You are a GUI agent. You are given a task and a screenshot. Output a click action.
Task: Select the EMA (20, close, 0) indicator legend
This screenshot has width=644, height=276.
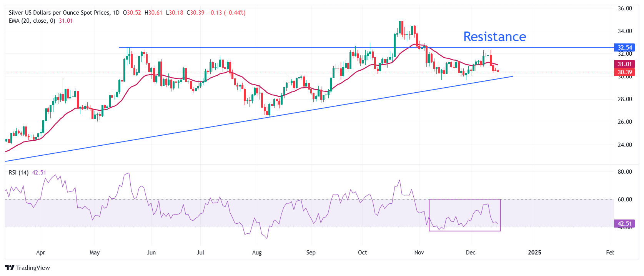click(32, 21)
